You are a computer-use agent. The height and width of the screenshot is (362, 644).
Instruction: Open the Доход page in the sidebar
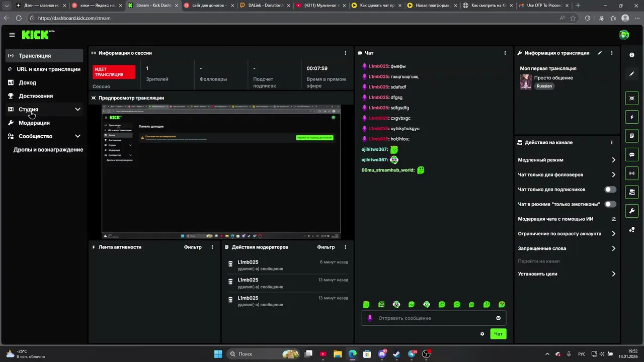44,82
